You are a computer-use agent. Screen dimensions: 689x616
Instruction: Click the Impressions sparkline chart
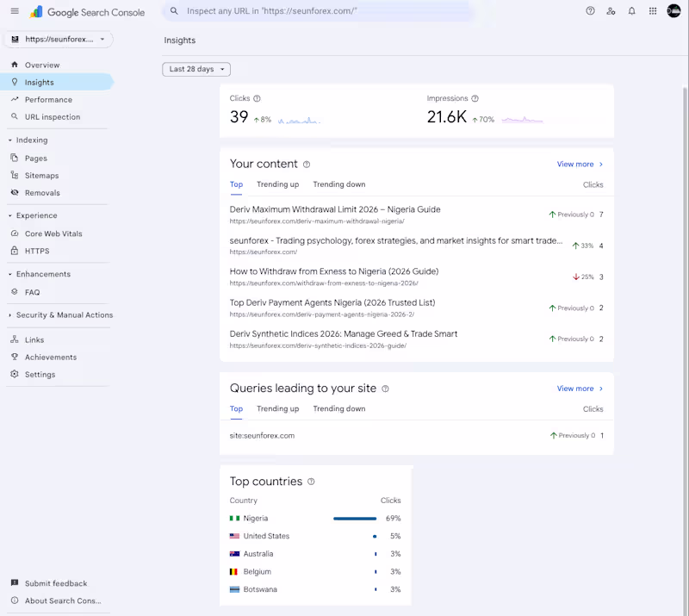tap(523, 119)
